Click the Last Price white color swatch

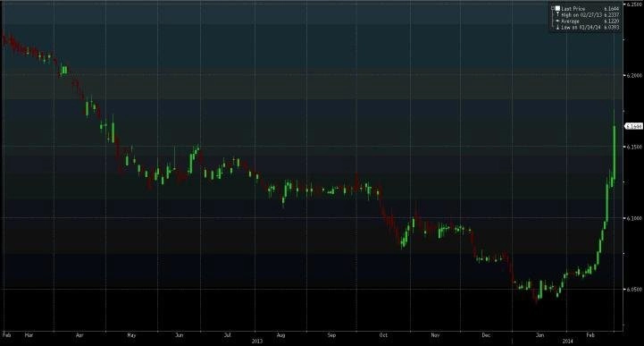[557, 8]
